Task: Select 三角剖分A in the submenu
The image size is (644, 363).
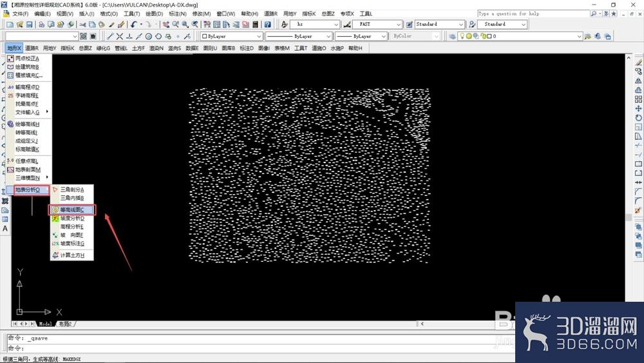Action: [72, 190]
